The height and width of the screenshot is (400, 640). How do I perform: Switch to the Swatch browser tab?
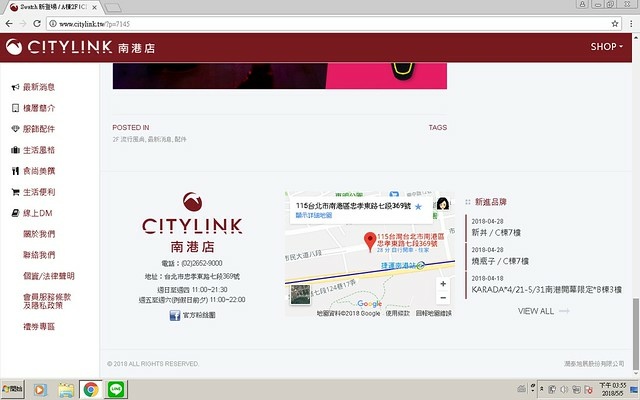(52, 7)
